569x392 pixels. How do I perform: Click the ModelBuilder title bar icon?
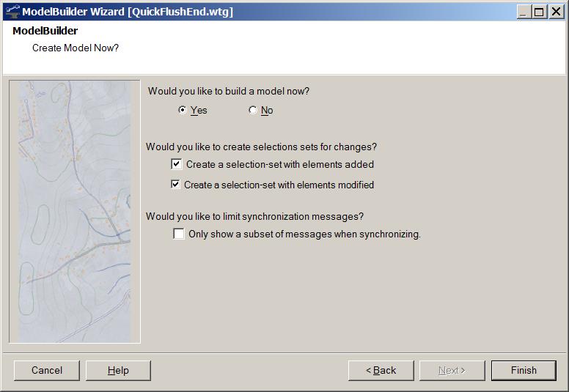click(12, 12)
